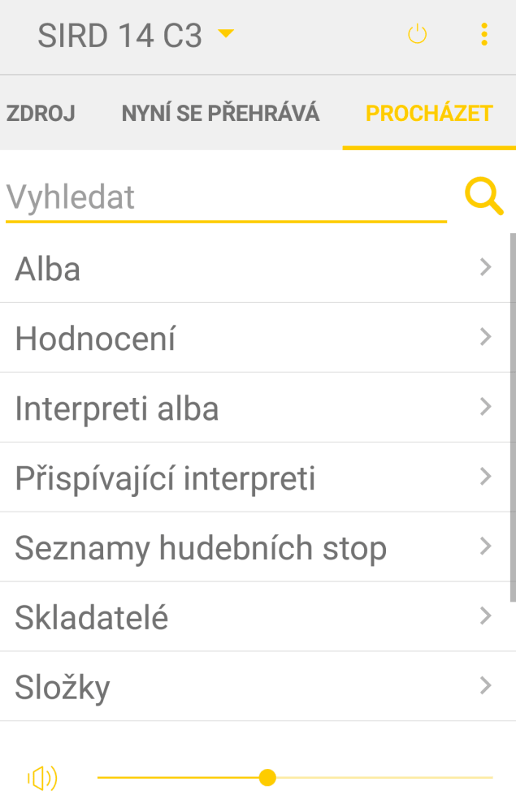Screen dimensions: 516x812
Task: Tap the magnifying glass search icon
Action: click(x=483, y=197)
